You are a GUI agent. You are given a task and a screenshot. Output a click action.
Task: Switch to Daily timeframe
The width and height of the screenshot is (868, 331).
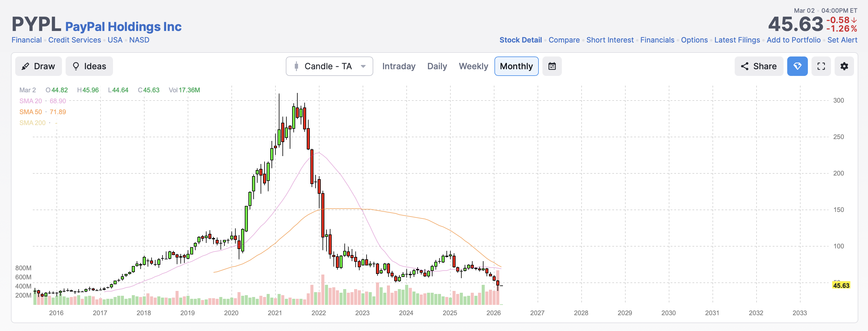(x=437, y=66)
